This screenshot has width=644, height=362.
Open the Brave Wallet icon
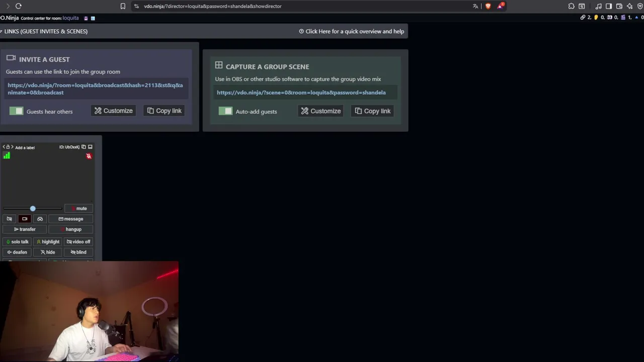(619, 6)
